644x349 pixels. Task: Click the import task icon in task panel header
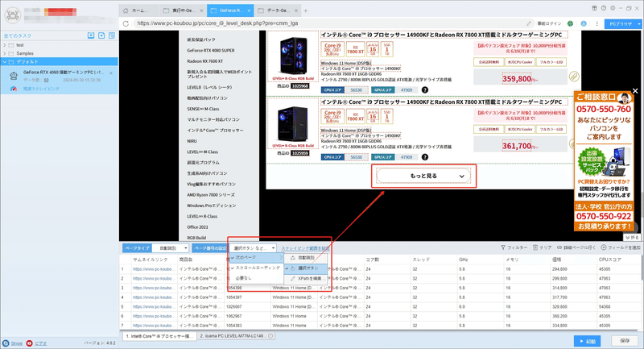pos(91,35)
